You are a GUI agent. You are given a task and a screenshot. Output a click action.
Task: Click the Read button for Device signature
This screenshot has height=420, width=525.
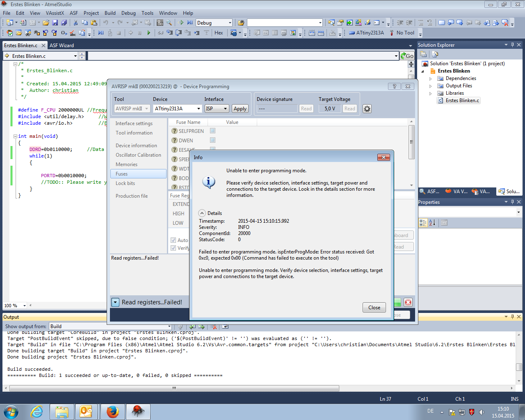click(306, 109)
